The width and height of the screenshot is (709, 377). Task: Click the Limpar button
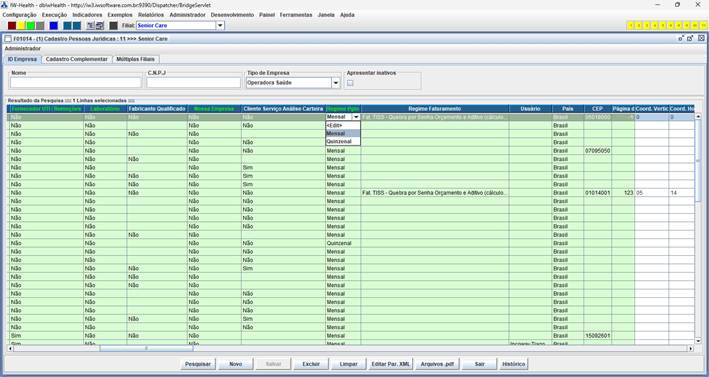pyautogui.click(x=348, y=364)
